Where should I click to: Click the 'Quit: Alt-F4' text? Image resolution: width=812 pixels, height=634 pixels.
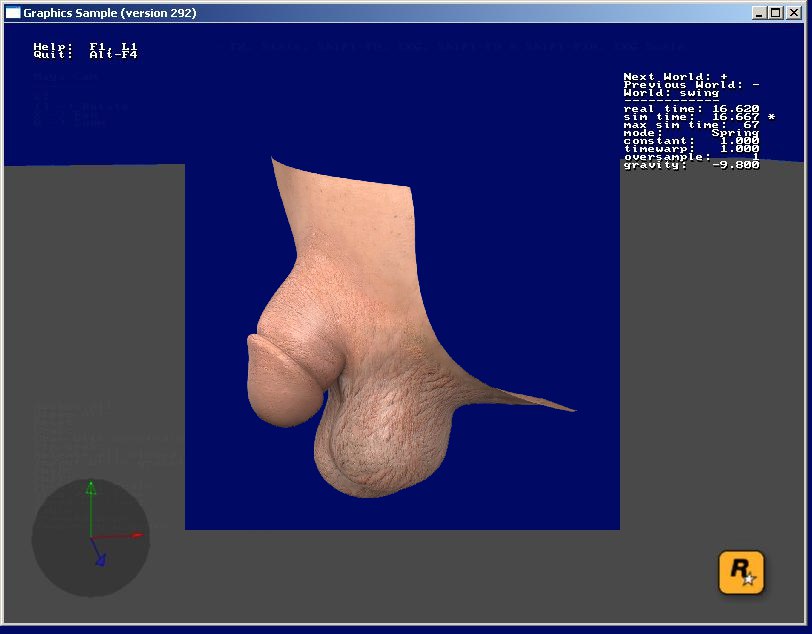coord(85,54)
